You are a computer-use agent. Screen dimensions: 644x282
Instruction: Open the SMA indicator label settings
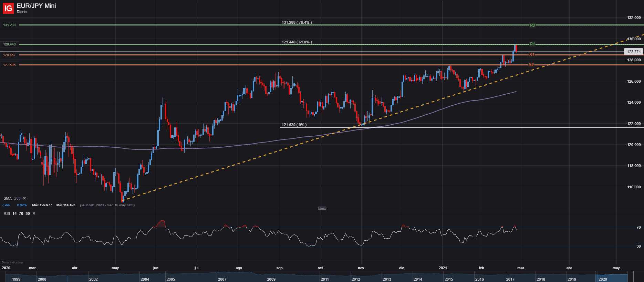point(8,198)
